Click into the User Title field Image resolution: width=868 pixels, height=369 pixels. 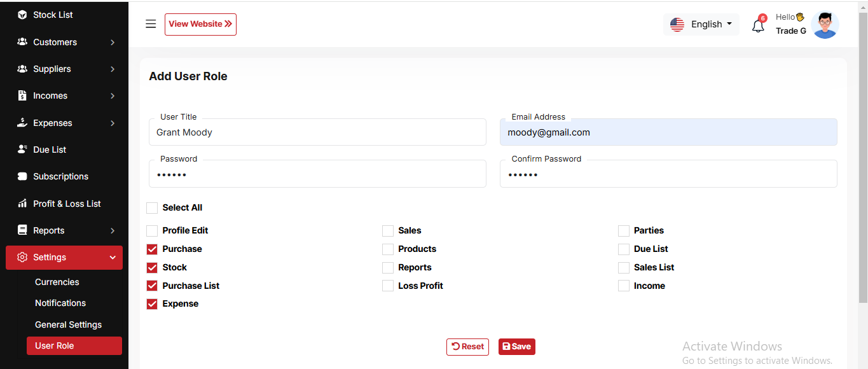[317, 132]
